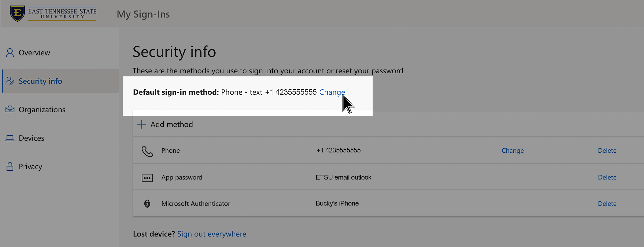Click the Privacy lock icon
Viewport: 644px width, 247px height.
(10, 167)
